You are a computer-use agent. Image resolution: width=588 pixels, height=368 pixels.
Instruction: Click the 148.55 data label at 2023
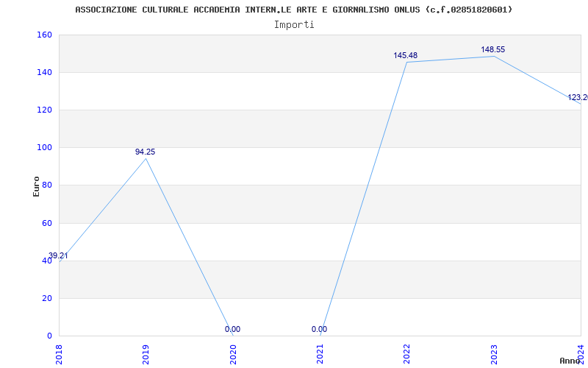pyautogui.click(x=493, y=49)
